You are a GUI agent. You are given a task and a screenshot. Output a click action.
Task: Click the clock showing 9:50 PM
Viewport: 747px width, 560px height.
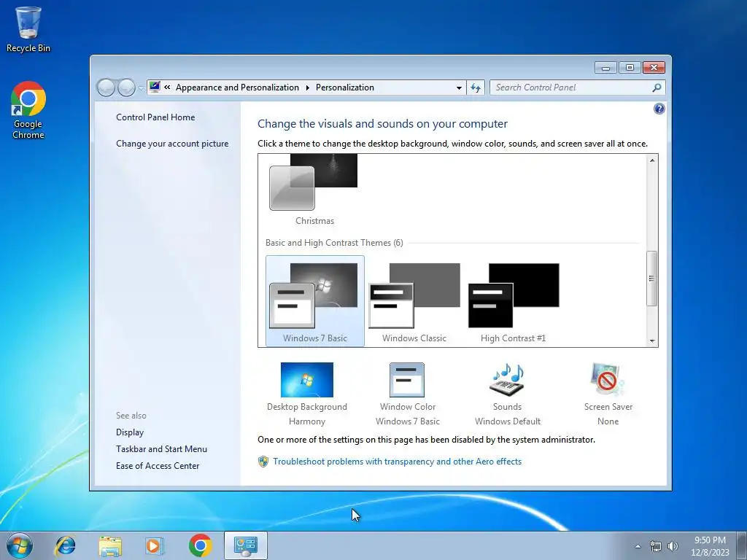pos(710,540)
